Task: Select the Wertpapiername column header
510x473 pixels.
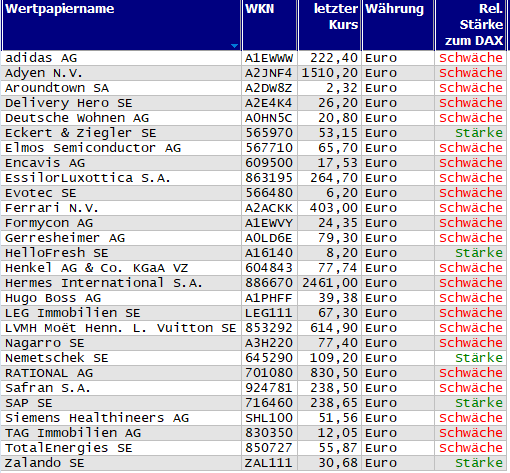Action: coord(121,25)
